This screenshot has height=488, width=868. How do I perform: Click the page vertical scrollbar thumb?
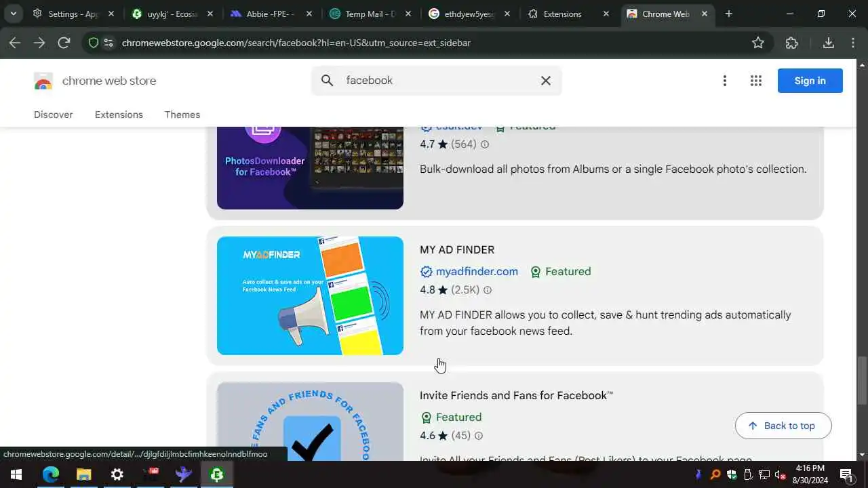coord(862,380)
